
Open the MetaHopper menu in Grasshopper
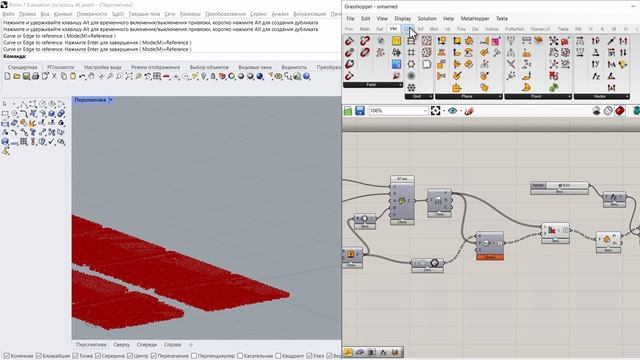(475, 18)
